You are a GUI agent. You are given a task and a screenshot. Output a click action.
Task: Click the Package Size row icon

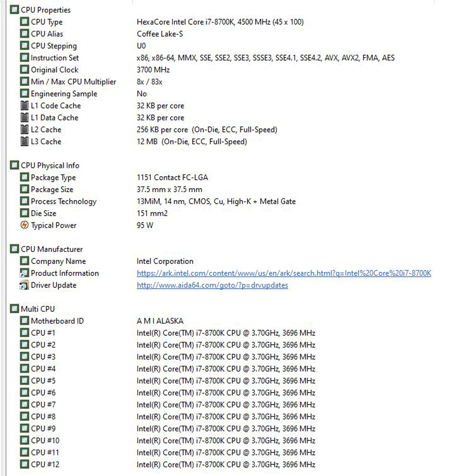click(x=24, y=189)
